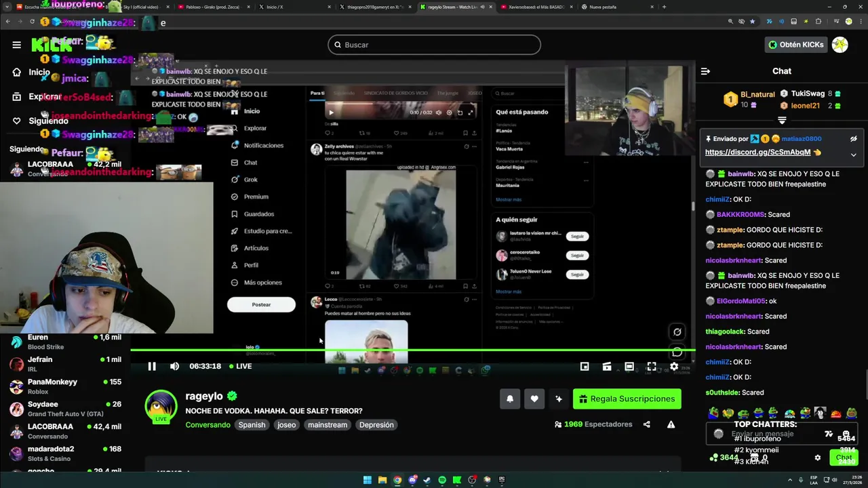Open video player settings gear
The image size is (868, 488).
(674, 367)
